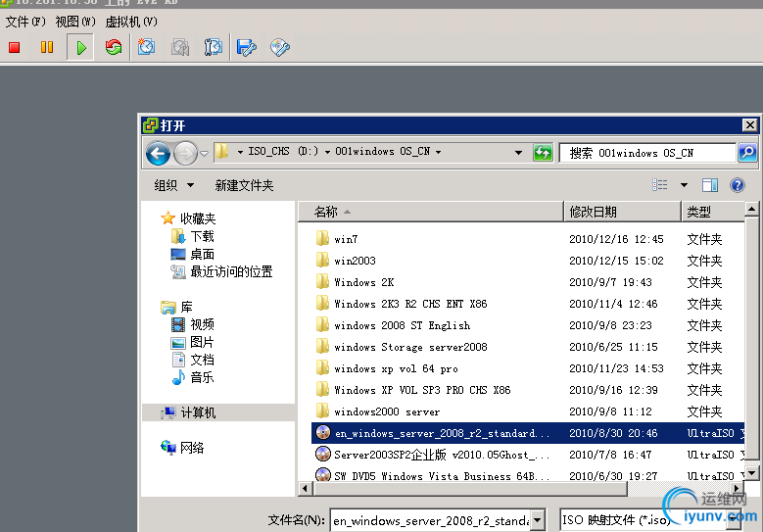This screenshot has width=763, height=532.
Task: Open the snapshot manager icon
Action: tap(213, 47)
